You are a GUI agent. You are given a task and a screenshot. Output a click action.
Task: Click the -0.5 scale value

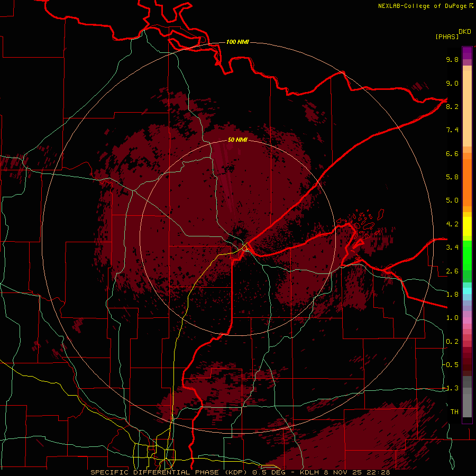point(451,364)
